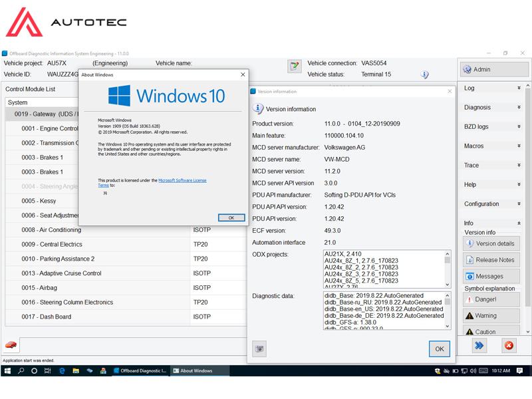Close the Version information dialog
532x399 pixels.
click(450, 91)
